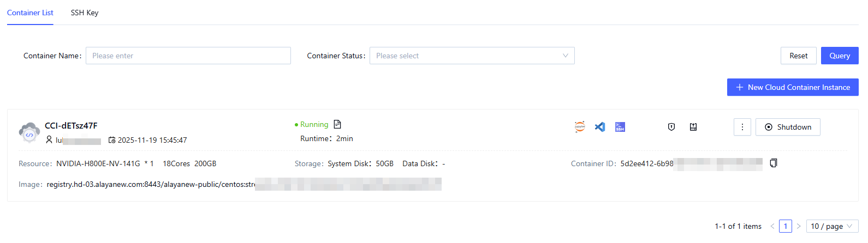Focus the Container Name input field
Screen dimensions: 868x243
click(x=188, y=56)
